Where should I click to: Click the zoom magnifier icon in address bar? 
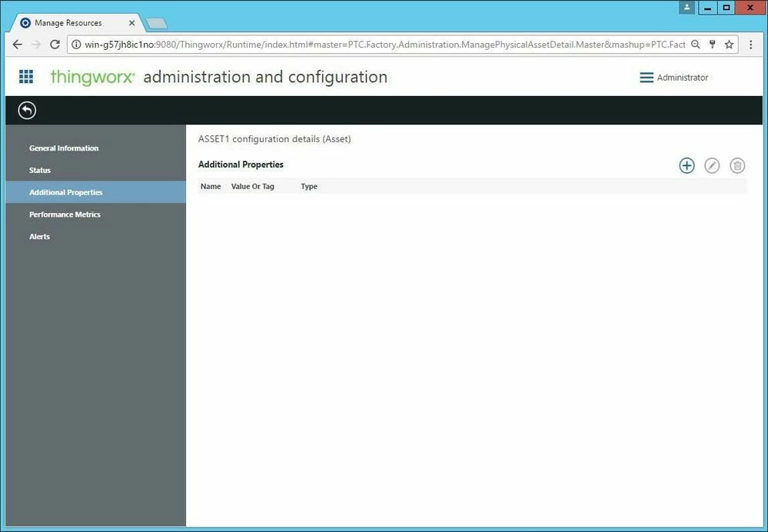tap(696, 45)
